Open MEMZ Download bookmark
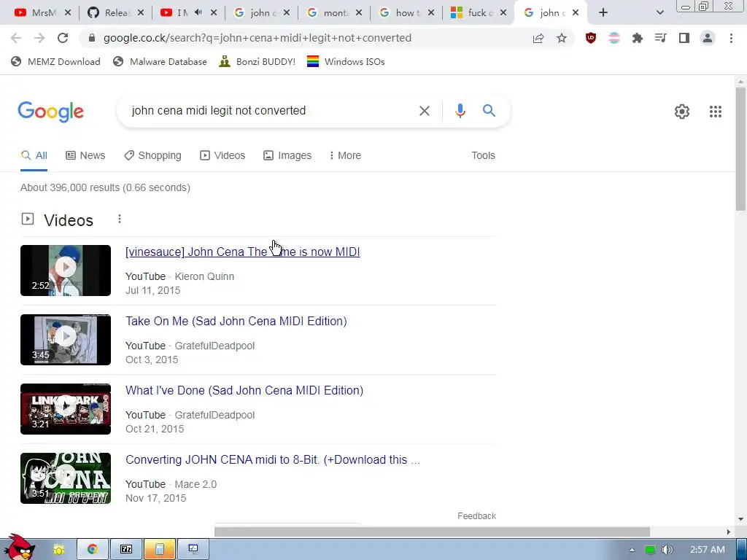The height and width of the screenshot is (560, 747). click(x=55, y=61)
